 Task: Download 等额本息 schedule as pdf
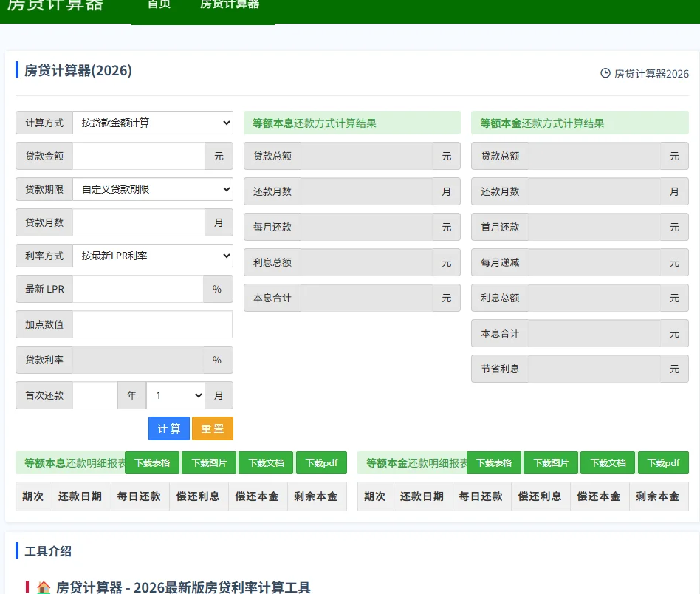click(x=321, y=462)
